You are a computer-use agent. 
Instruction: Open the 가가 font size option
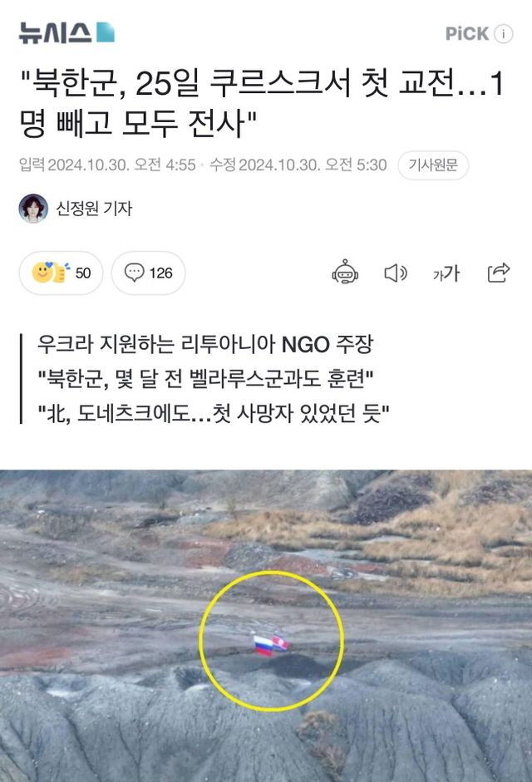click(x=446, y=273)
